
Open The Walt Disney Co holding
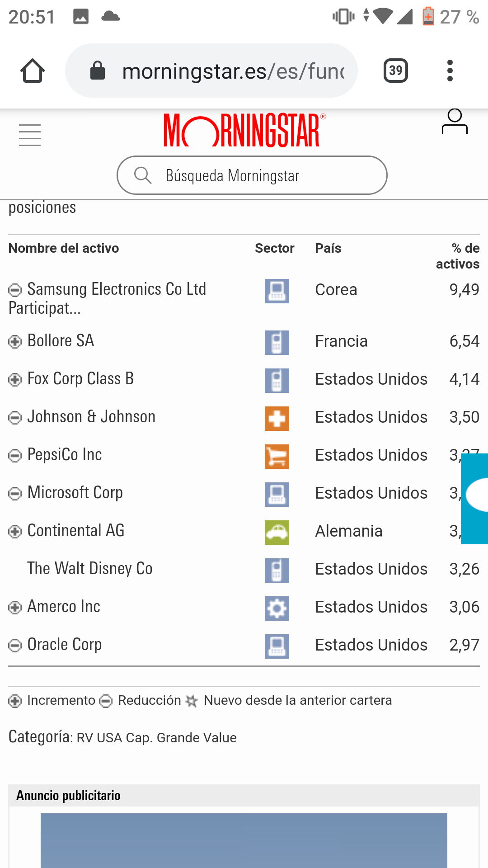pyautogui.click(x=90, y=569)
